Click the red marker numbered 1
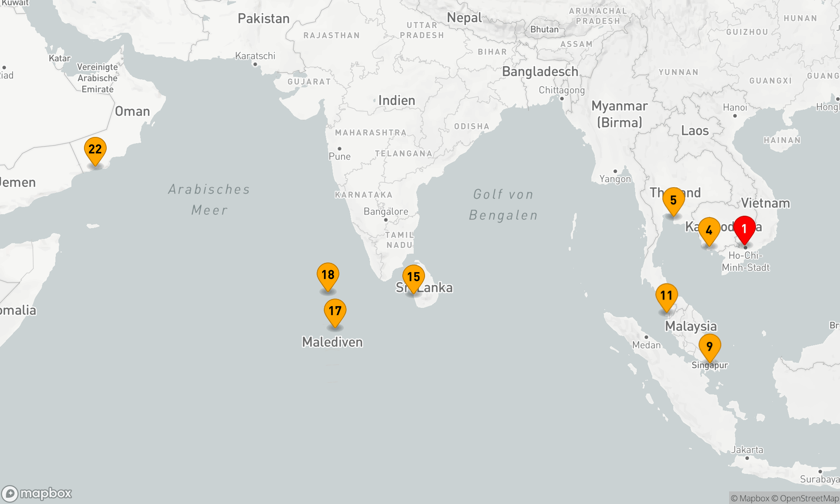The image size is (840, 504). [x=744, y=229]
